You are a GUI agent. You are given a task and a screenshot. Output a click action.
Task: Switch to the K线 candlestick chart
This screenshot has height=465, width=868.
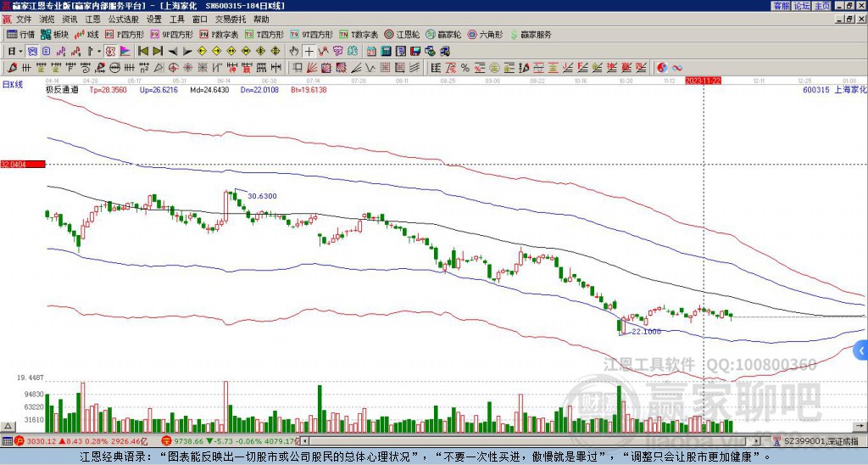tap(86, 34)
